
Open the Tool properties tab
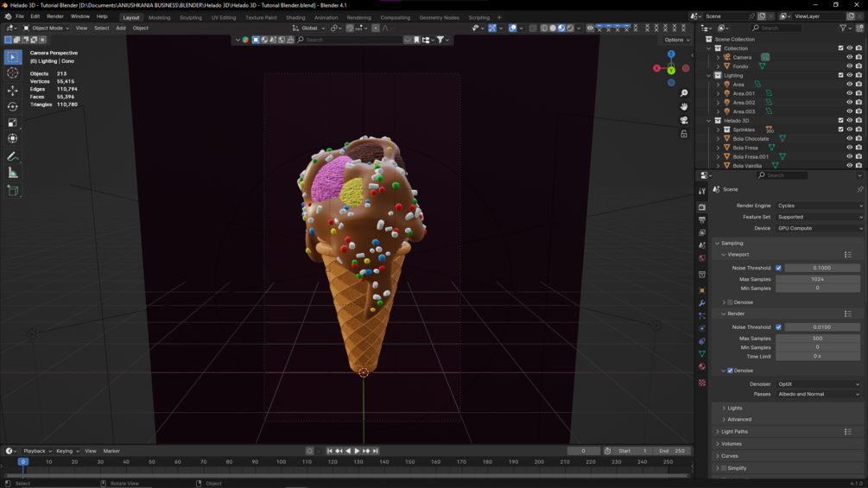[702, 191]
